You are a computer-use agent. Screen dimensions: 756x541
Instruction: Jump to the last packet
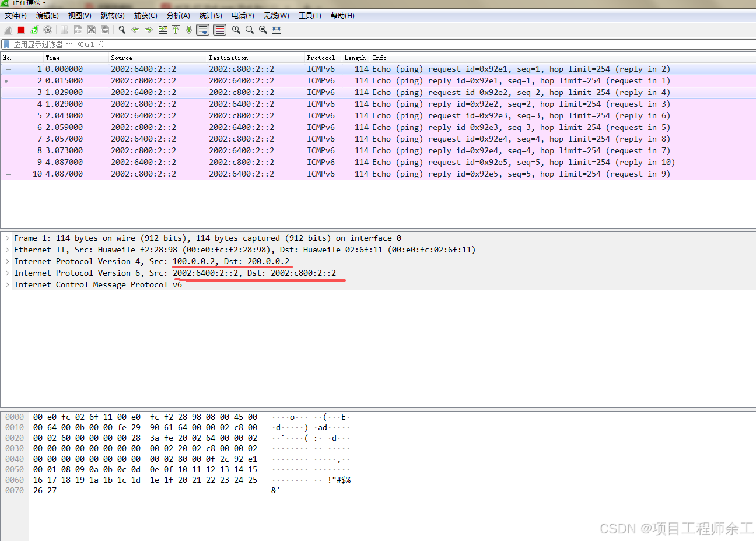point(189,30)
